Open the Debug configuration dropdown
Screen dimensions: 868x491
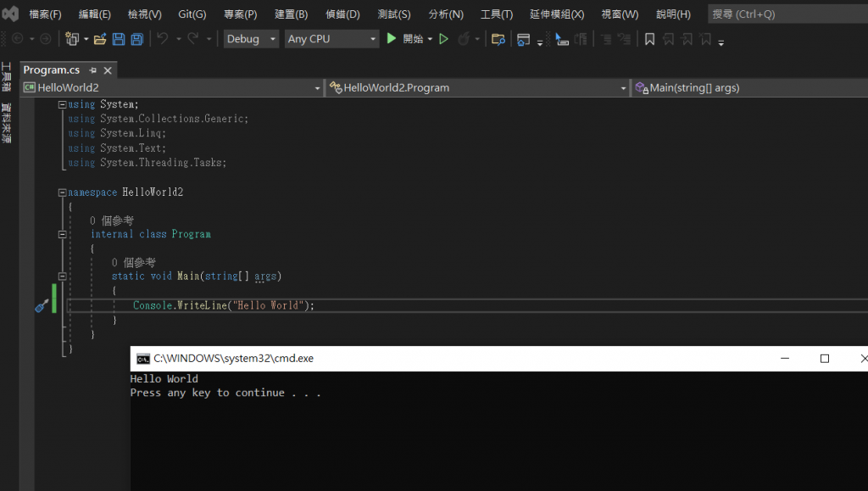(251, 39)
